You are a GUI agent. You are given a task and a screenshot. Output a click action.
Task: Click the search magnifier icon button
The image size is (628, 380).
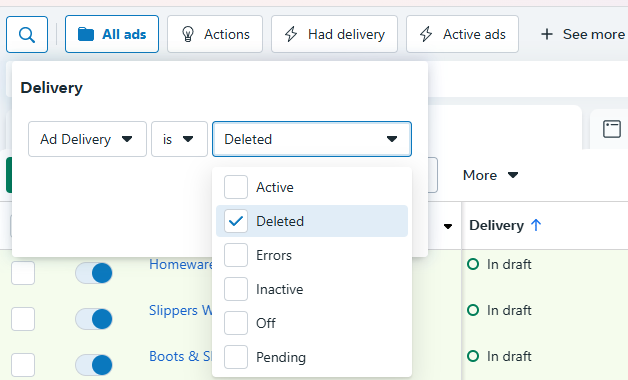click(x=27, y=34)
